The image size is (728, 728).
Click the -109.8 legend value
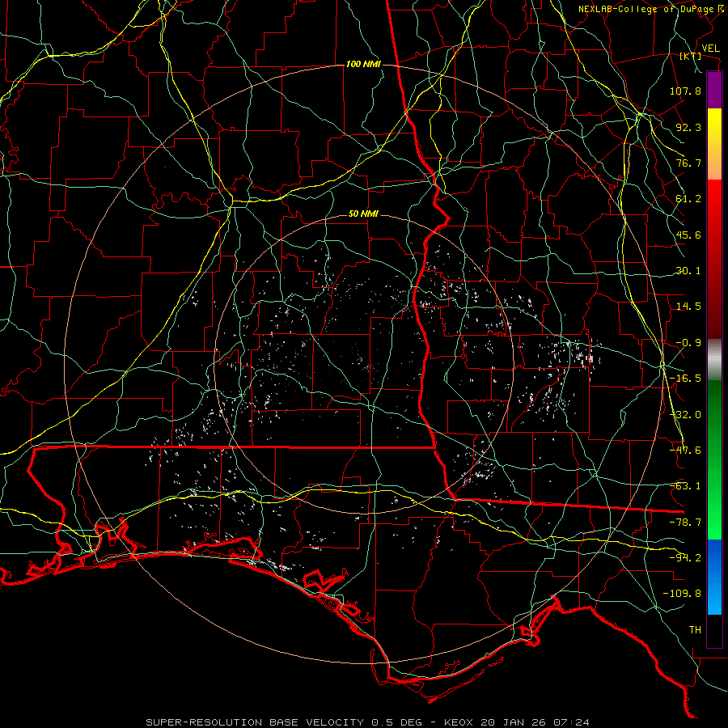click(x=682, y=594)
